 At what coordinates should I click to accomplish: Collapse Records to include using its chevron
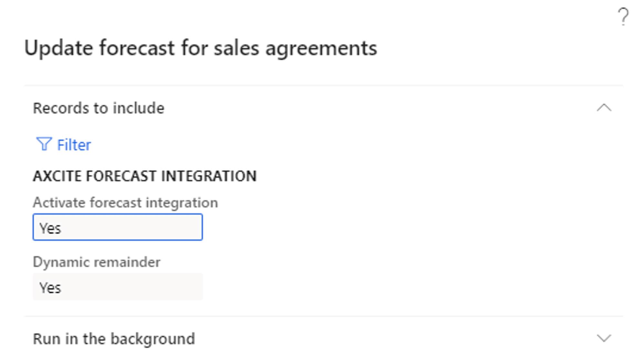pyautogui.click(x=604, y=108)
